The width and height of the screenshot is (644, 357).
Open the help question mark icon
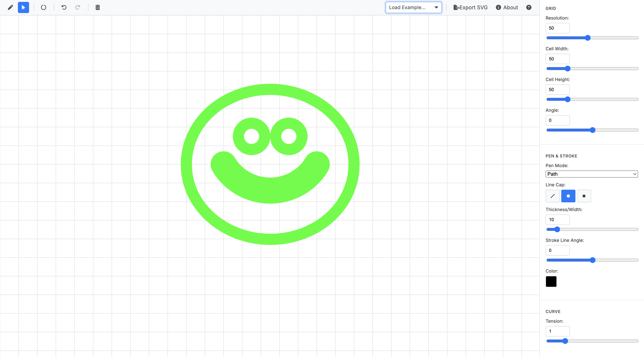[529, 7]
